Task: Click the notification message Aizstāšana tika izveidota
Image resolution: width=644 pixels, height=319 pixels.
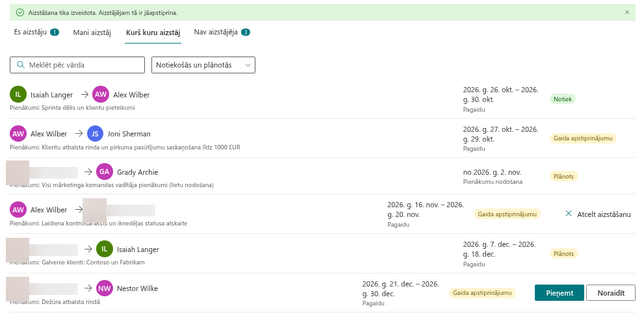Action: tap(103, 13)
